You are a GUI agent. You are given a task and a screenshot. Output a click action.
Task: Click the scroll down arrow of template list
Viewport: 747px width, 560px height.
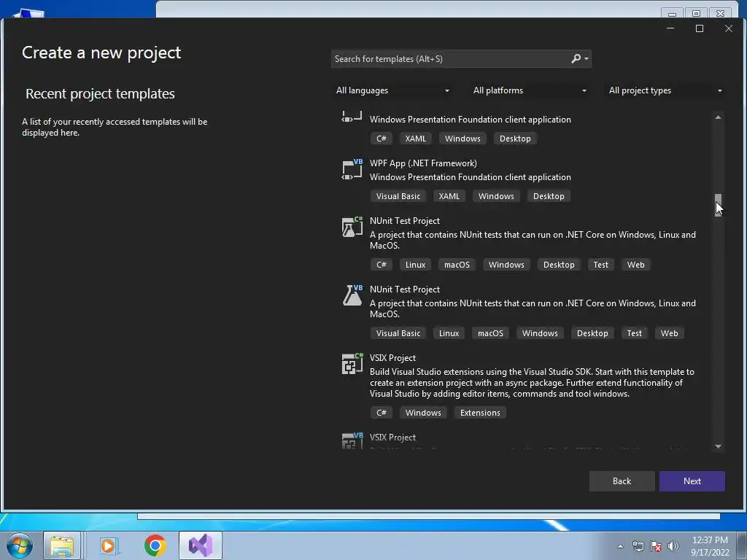[718, 447]
